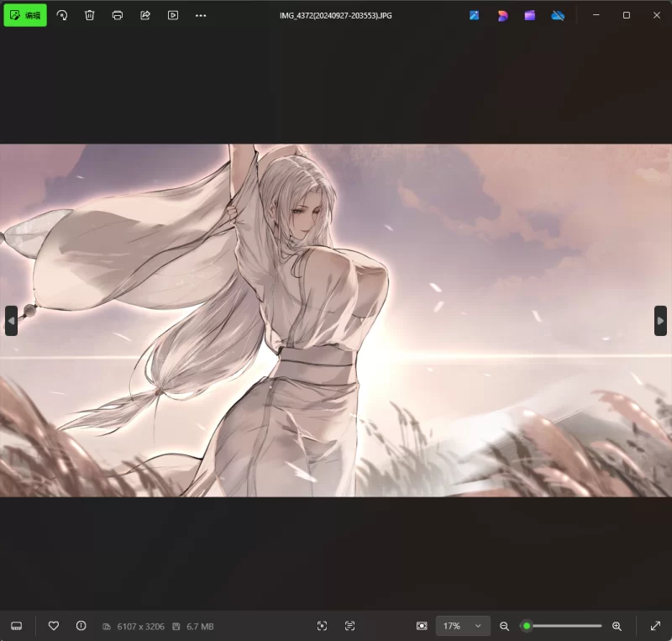The image size is (672, 641).
Task: Open the blue photo editing app icon
Action: 475,15
